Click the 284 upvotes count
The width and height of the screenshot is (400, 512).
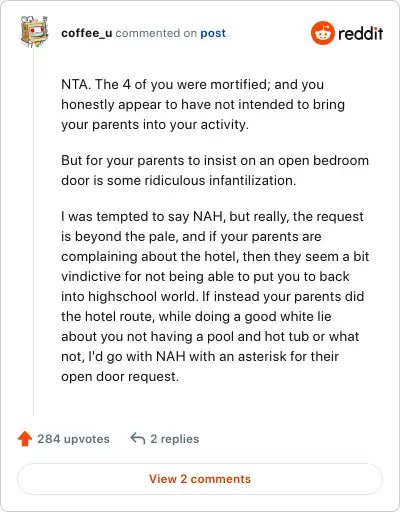tap(73, 439)
